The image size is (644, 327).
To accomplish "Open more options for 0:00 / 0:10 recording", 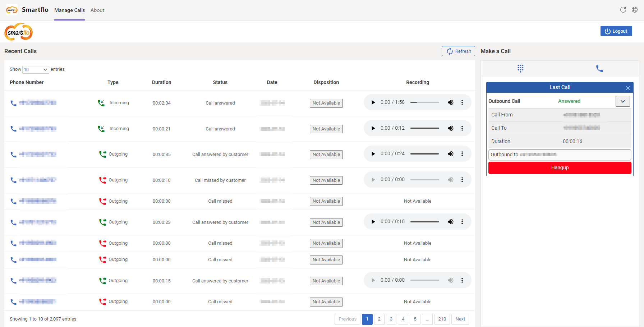I will pos(462,222).
